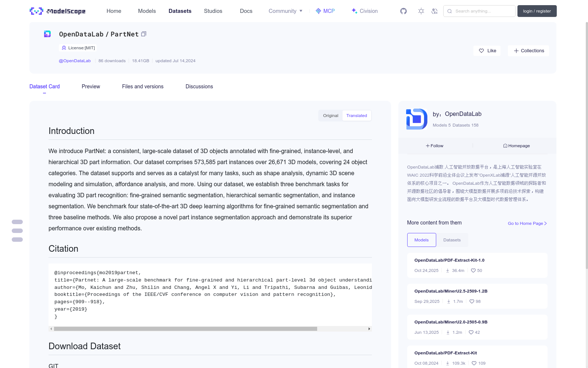Click the Download Dataset heading

[x=85, y=346]
